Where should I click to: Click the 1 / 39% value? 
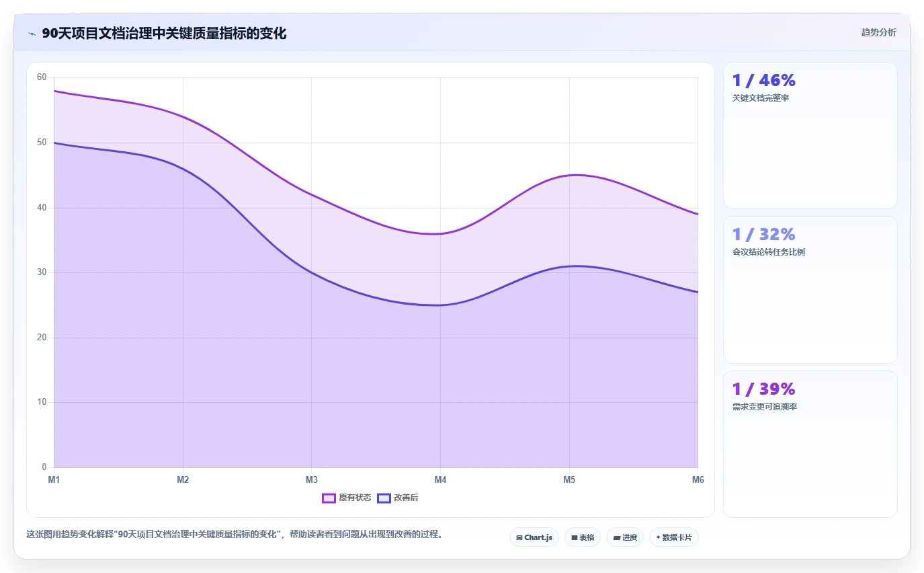point(764,389)
